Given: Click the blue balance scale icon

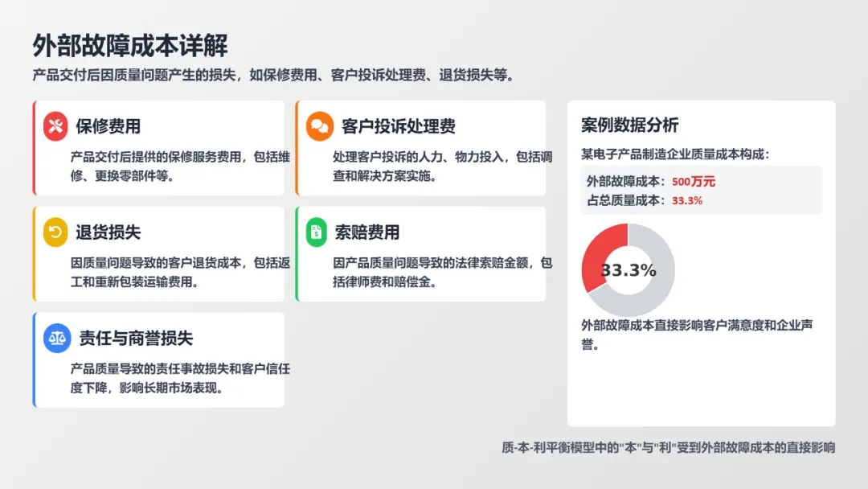Looking at the screenshot, I should click(56, 339).
